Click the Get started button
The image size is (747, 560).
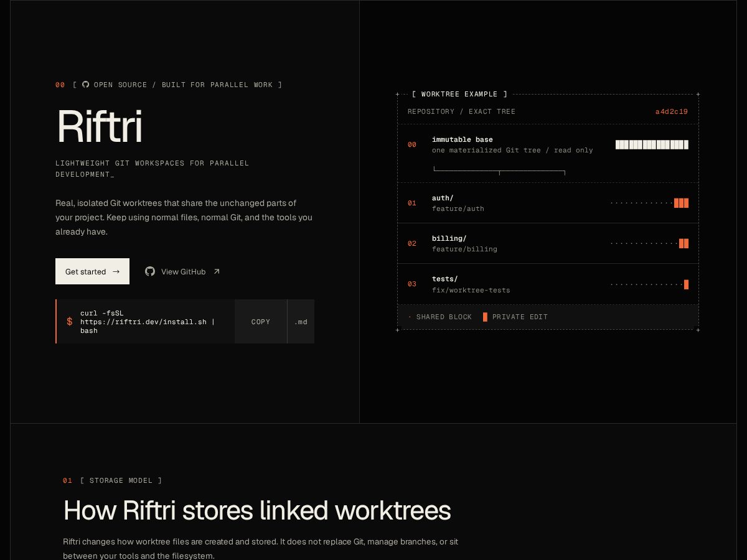92,271
